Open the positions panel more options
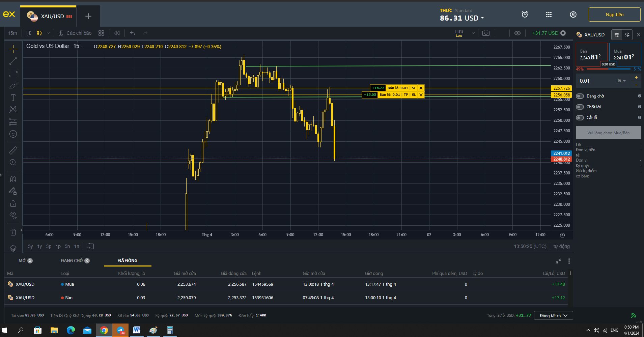The image size is (644, 337). (569, 261)
